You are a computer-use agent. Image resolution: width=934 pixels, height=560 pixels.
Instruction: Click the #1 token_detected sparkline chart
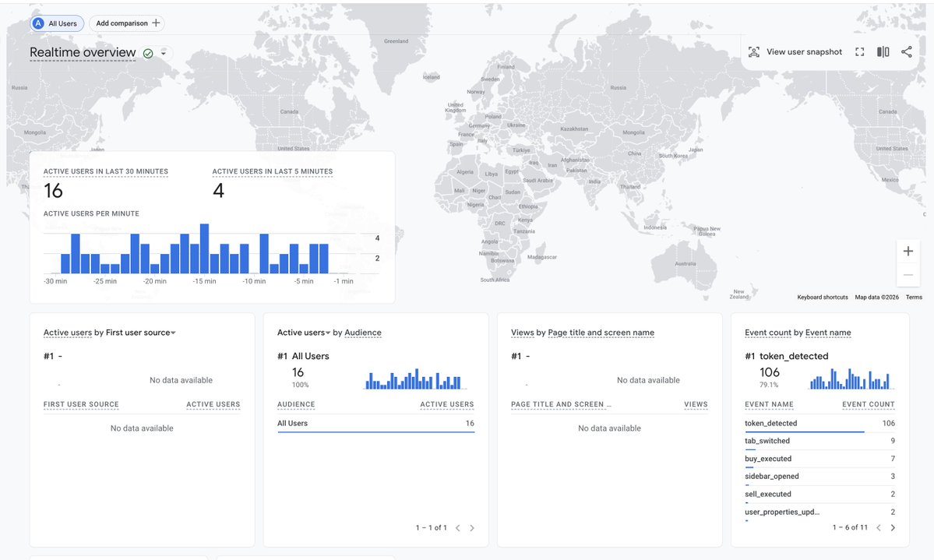point(851,379)
